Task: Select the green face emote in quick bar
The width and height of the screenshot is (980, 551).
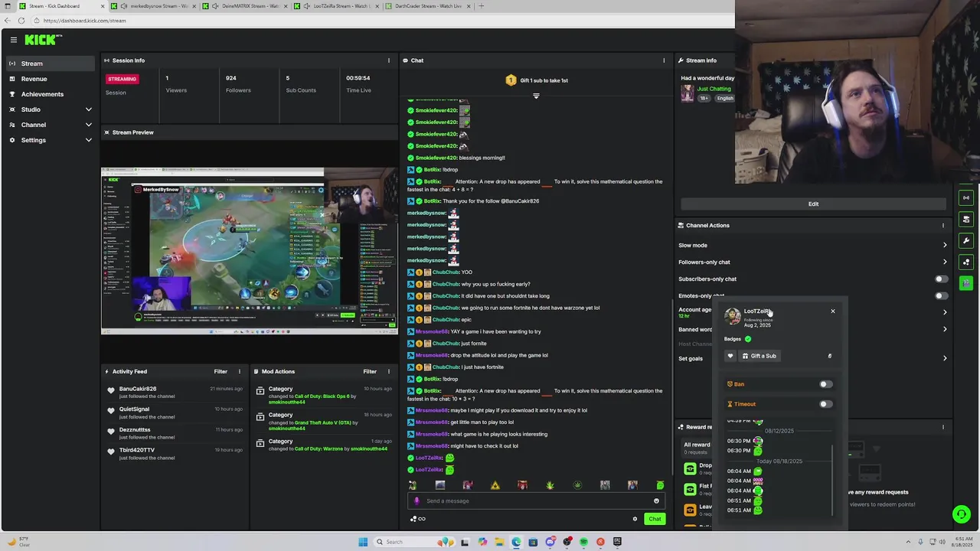Action: click(x=660, y=485)
